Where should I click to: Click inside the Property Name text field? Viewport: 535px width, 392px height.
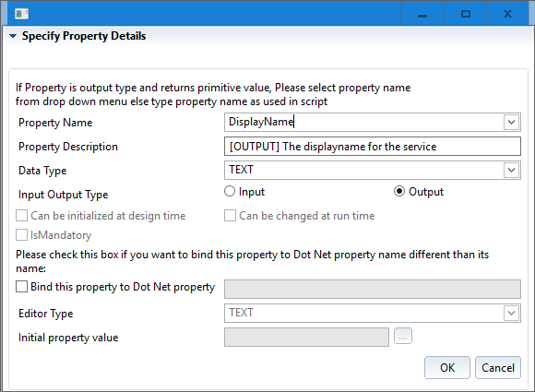point(363,122)
